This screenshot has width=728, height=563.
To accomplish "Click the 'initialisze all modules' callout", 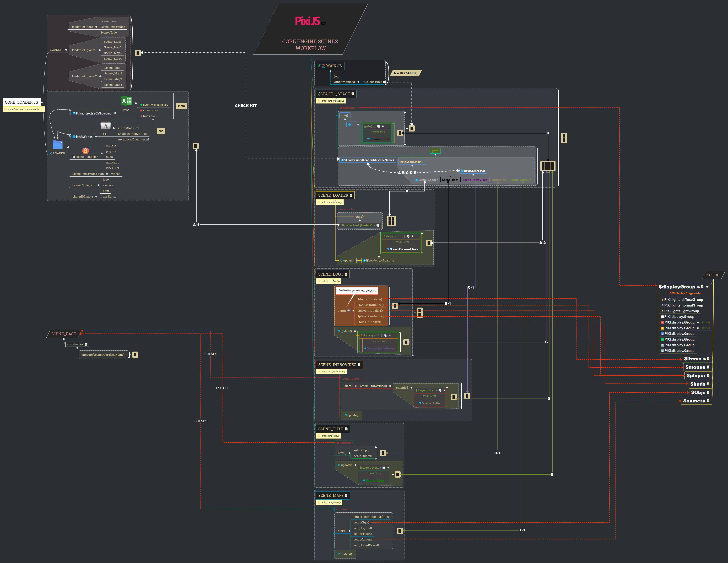I will [357, 291].
